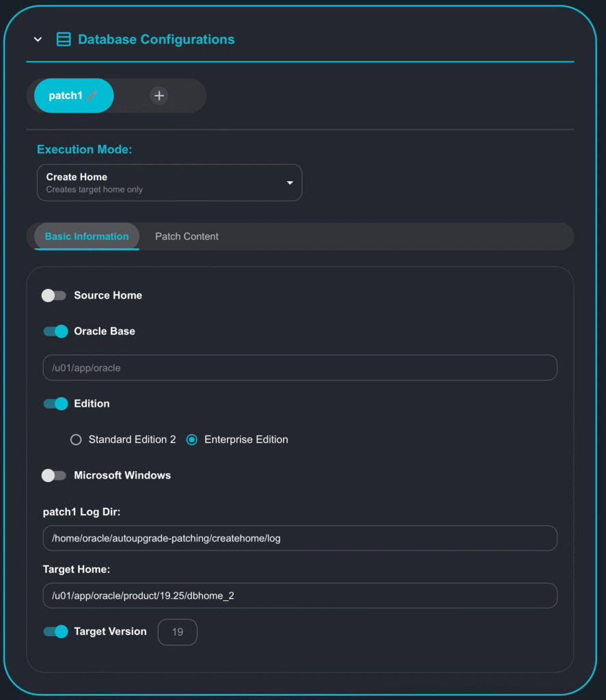Click the database icon in the header

pyautogui.click(x=64, y=40)
